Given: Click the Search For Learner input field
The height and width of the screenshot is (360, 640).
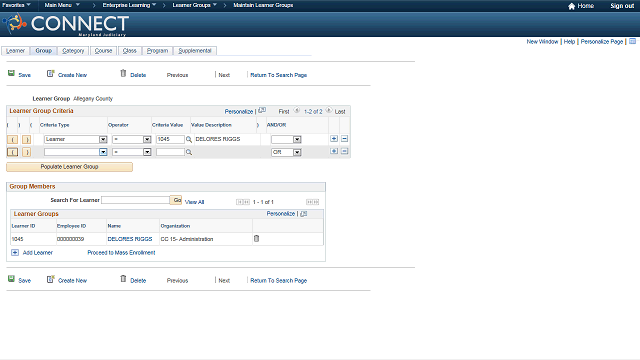Looking at the screenshot, I should point(136,200).
